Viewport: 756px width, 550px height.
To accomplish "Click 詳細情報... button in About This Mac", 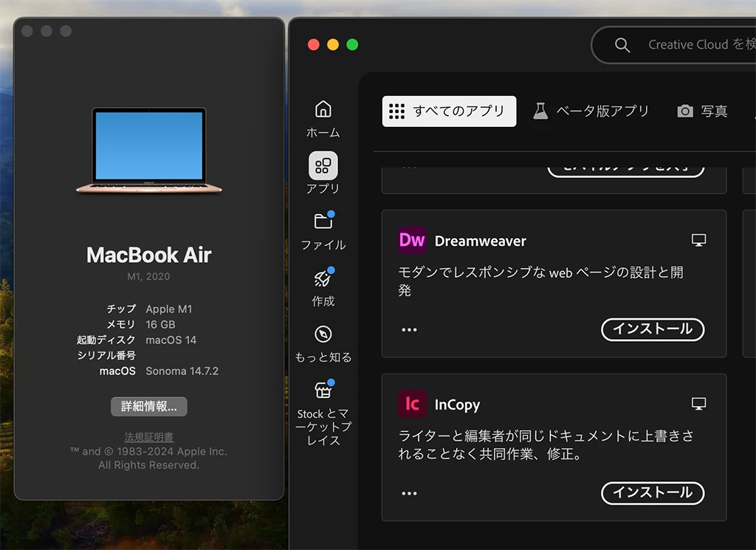I will 149,406.
